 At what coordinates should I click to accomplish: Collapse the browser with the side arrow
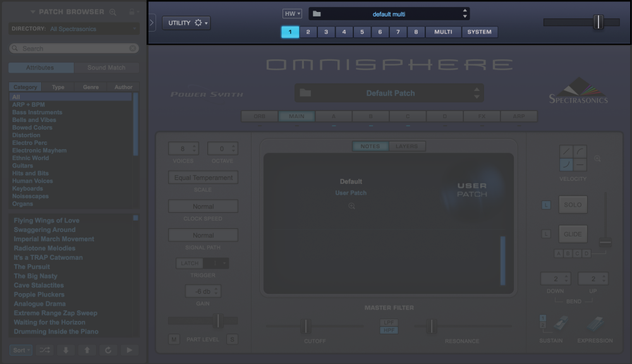(x=152, y=23)
